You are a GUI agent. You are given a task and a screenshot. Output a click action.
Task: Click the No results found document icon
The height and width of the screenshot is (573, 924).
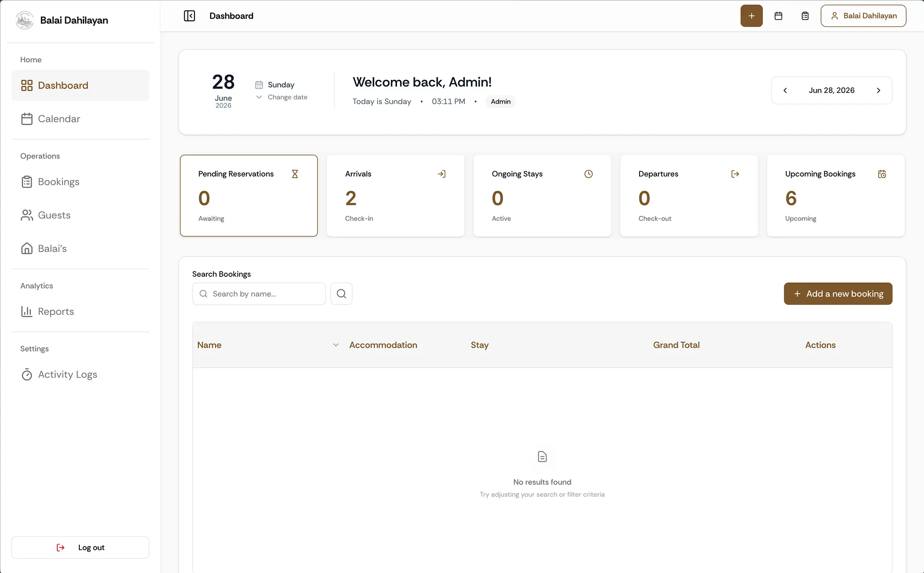point(542,456)
